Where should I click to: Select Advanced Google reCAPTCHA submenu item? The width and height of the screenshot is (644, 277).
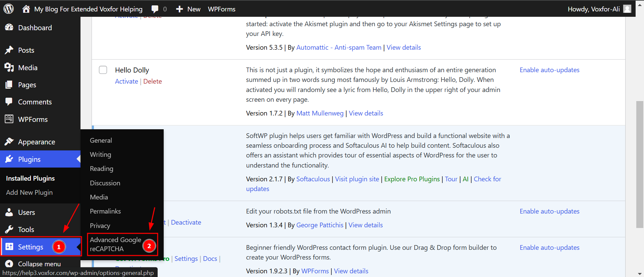click(115, 244)
